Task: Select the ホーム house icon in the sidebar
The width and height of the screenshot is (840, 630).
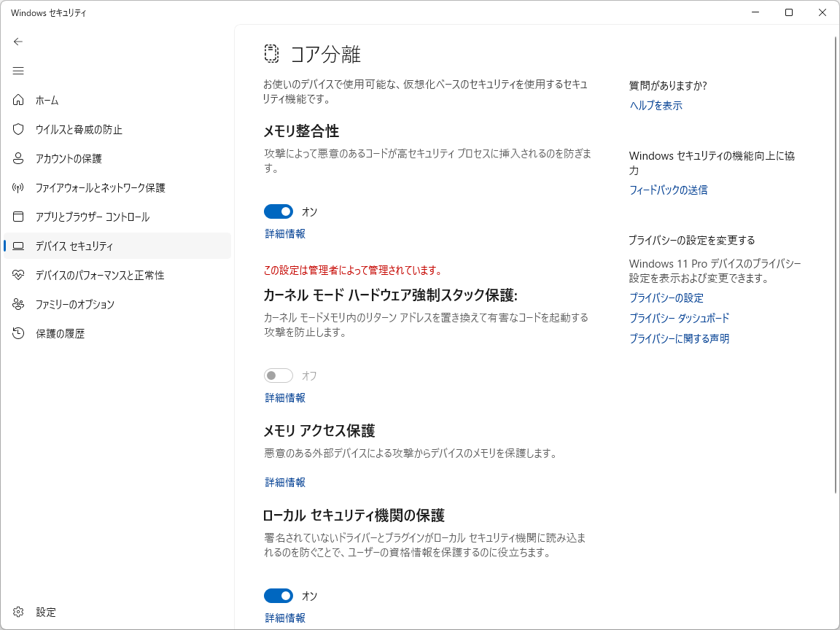Action: (x=18, y=100)
